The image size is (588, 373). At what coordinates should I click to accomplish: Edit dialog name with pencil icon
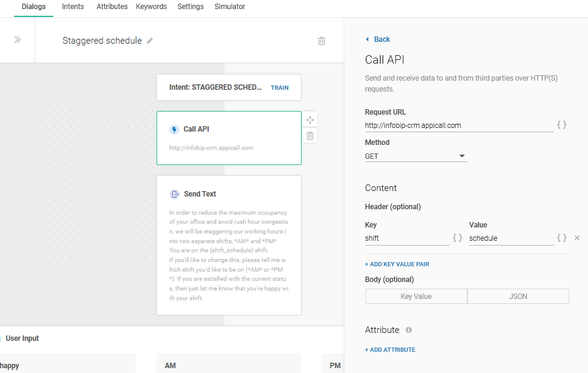pyautogui.click(x=150, y=41)
